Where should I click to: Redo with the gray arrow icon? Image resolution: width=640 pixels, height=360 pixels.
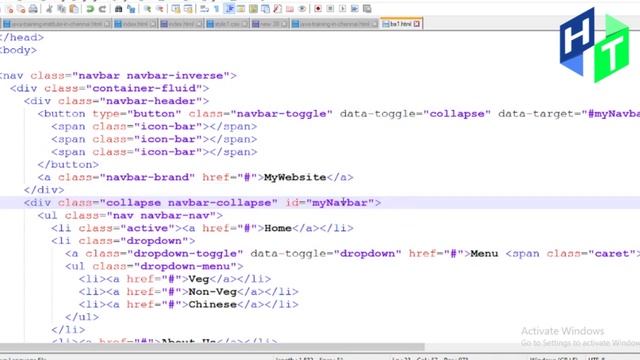pos(102,9)
